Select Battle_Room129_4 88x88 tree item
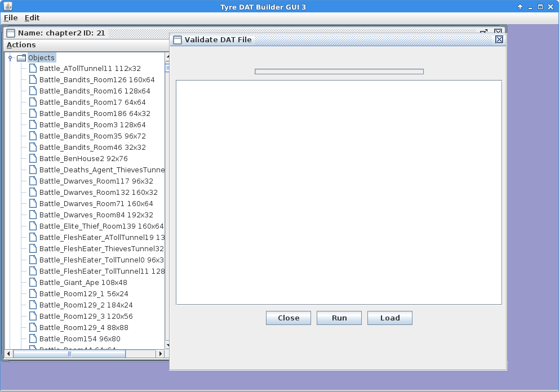The image size is (559, 392). click(x=84, y=327)
